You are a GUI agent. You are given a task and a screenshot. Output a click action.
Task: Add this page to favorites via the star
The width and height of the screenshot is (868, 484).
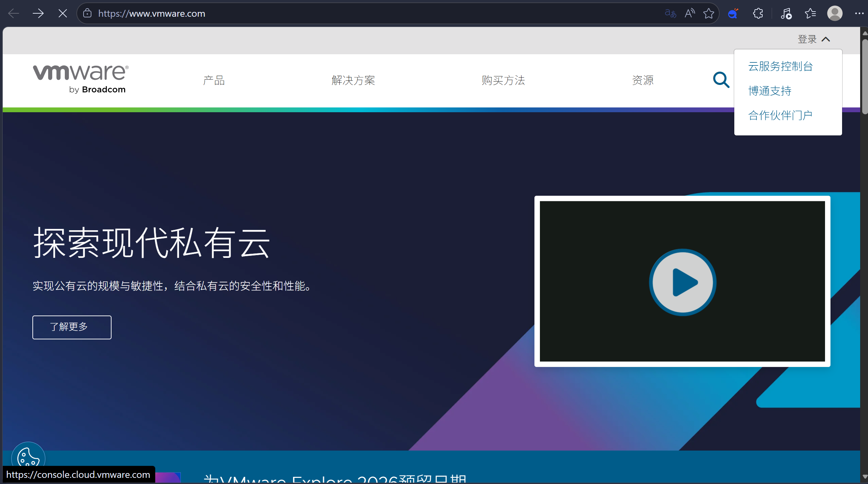point(709,13)
